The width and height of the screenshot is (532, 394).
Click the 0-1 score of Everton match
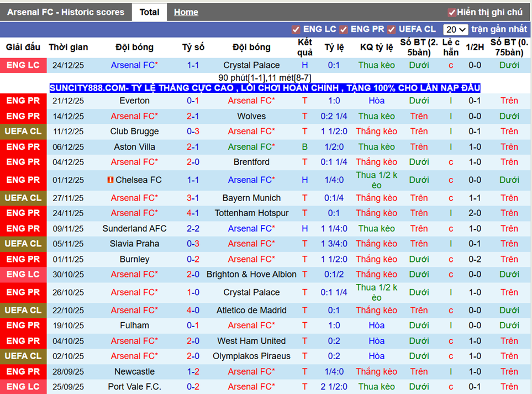click(193, 101)
